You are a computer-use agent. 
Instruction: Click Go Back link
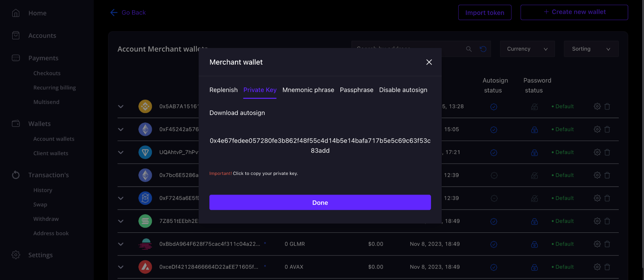pos(128,13)
